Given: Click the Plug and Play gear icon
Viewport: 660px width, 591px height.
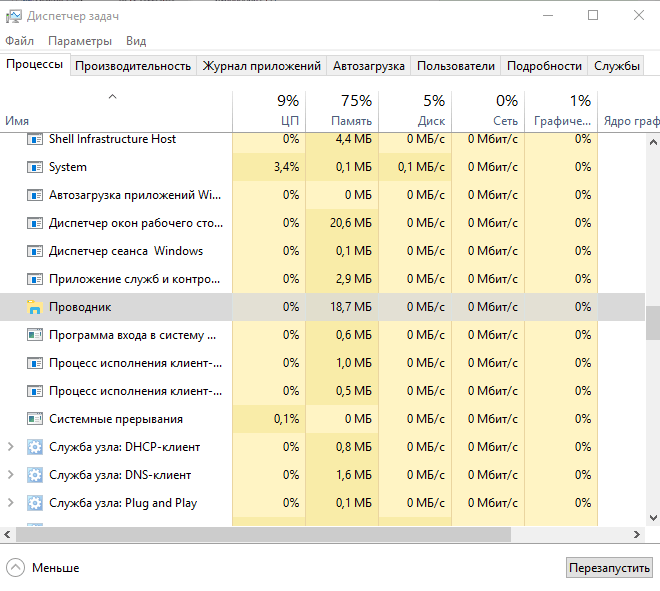Looking at the screenshot, I should (x=35, y=503).
